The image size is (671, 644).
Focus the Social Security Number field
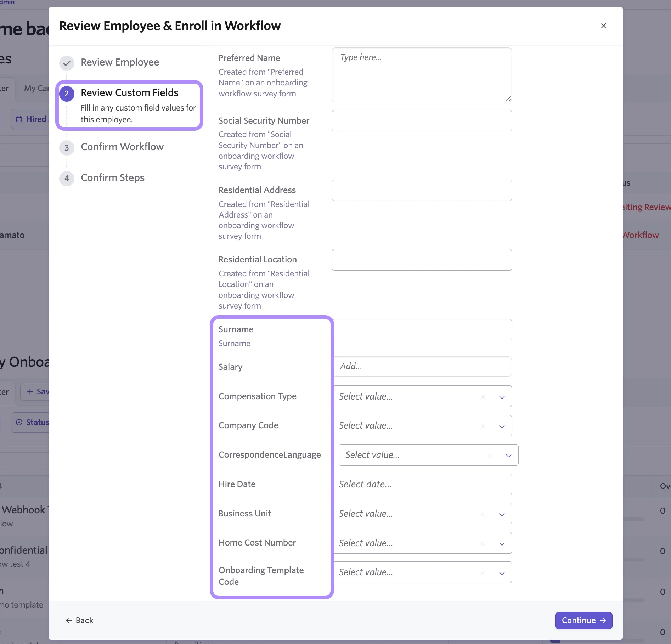(x=422, y=120)
